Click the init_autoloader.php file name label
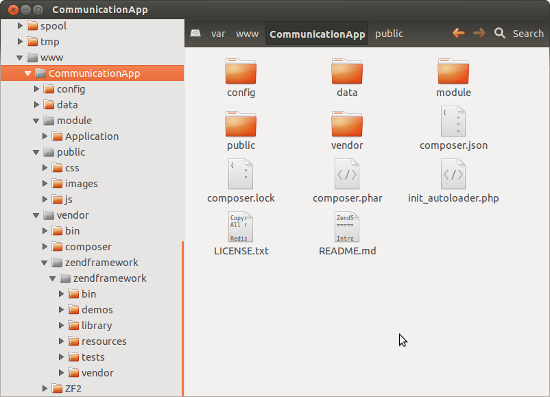The width and height of the screenshot is (550, 397). (453, 198)
